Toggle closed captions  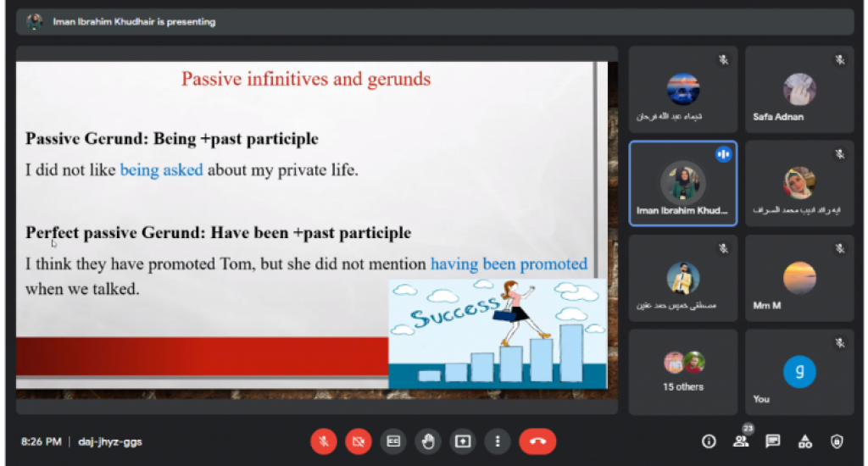point(393,441)
